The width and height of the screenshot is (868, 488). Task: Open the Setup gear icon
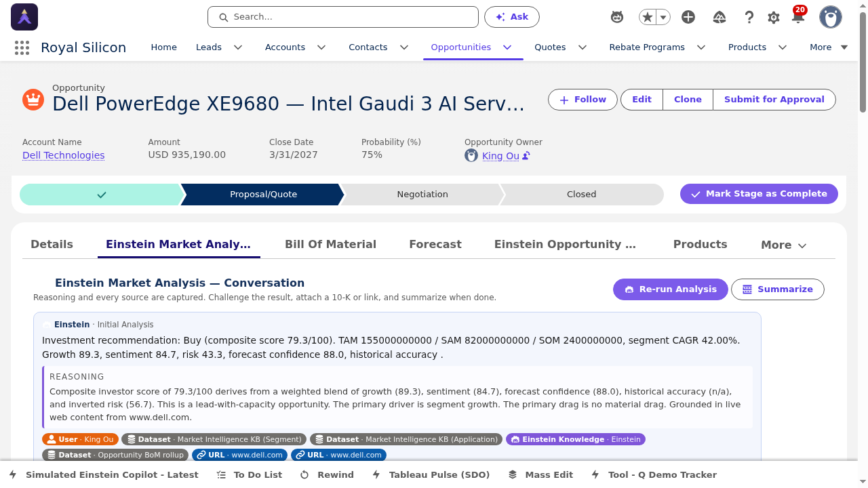pos(774,18)
